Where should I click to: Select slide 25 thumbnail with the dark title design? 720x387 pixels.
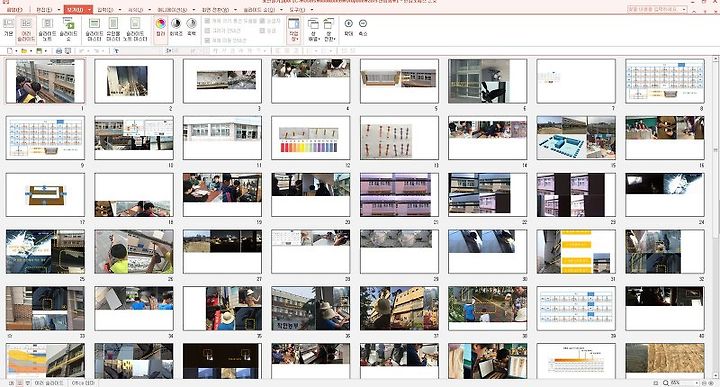pos(45,252)
